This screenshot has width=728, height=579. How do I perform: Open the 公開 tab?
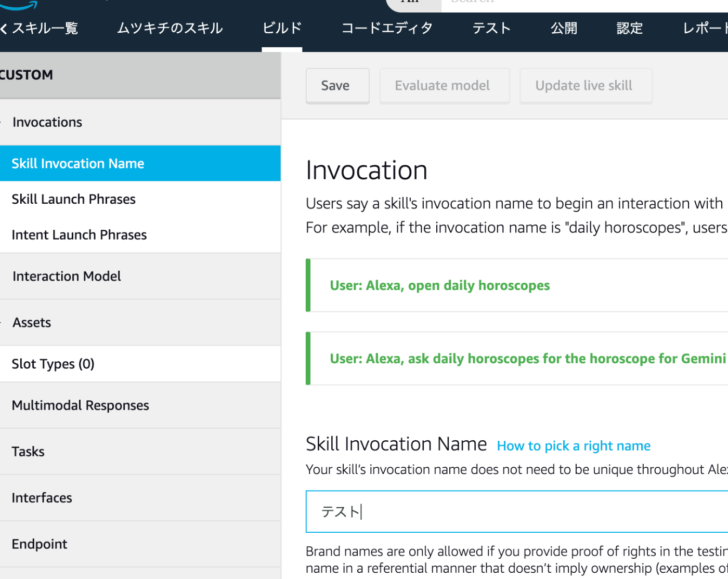click(564, 28)
